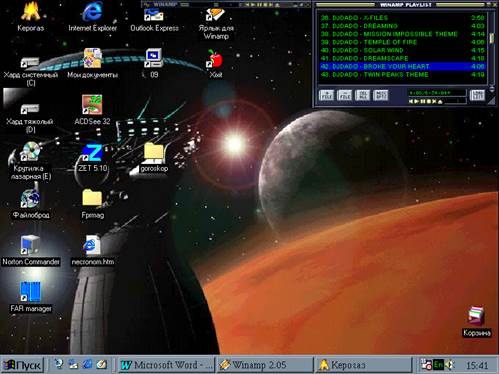Switch to Керогаз taskbar button

point(364,365)
